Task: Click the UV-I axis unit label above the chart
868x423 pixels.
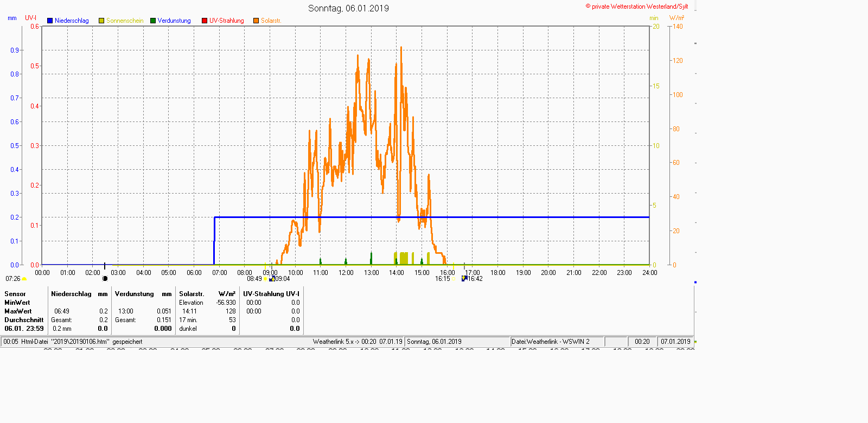Action: point(31,18)
